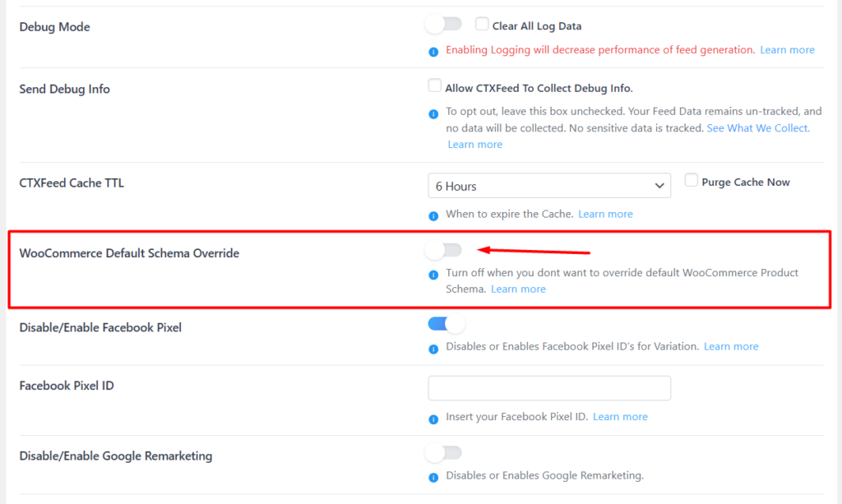The image size is (842, 504).
Task: Click the info icon under Send Debug Info
Action: click(x=433, y=112)
